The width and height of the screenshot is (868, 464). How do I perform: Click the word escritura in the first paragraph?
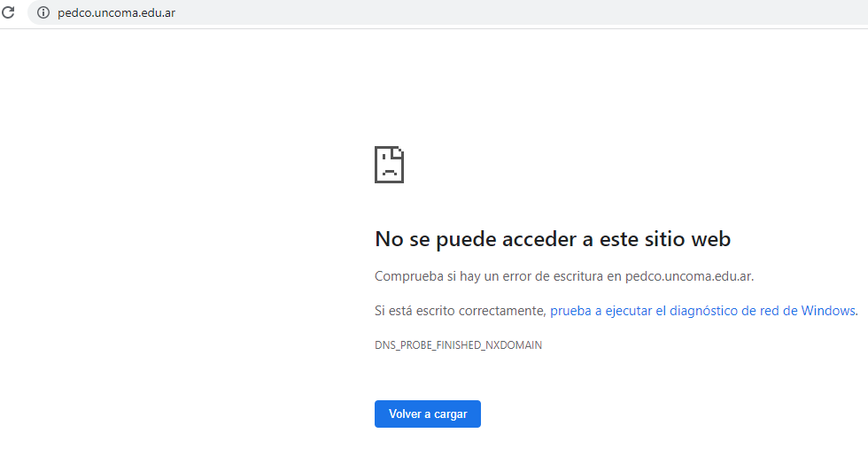pyautogui.click(x=573, y=276)
